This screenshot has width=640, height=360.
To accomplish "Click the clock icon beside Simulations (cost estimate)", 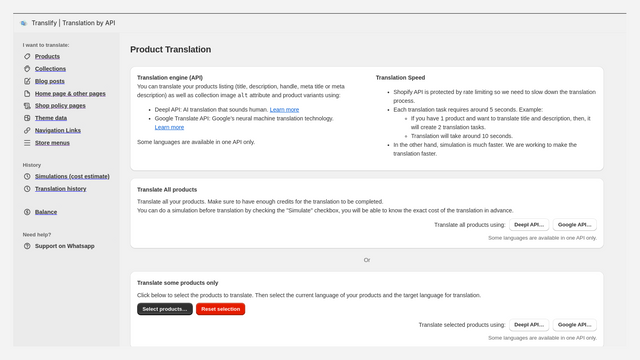I will tap(27, 176).
